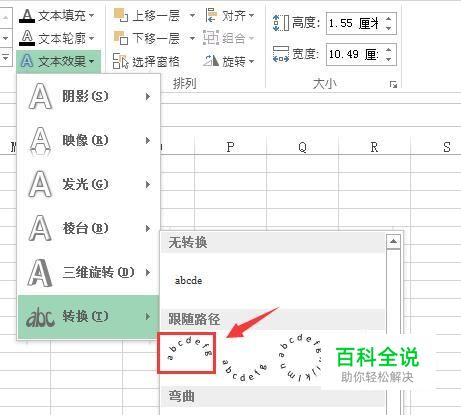Expand the Text Outline (文本轮廓) arrow
Image resolution: width=461 pixels, height=415 pixels.
tap(91, 38)
